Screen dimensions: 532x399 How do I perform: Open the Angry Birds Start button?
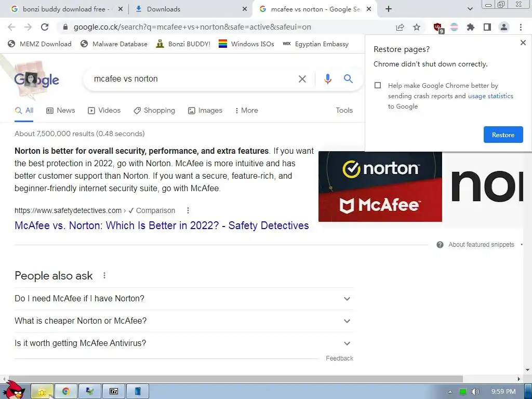click(14, 390)
